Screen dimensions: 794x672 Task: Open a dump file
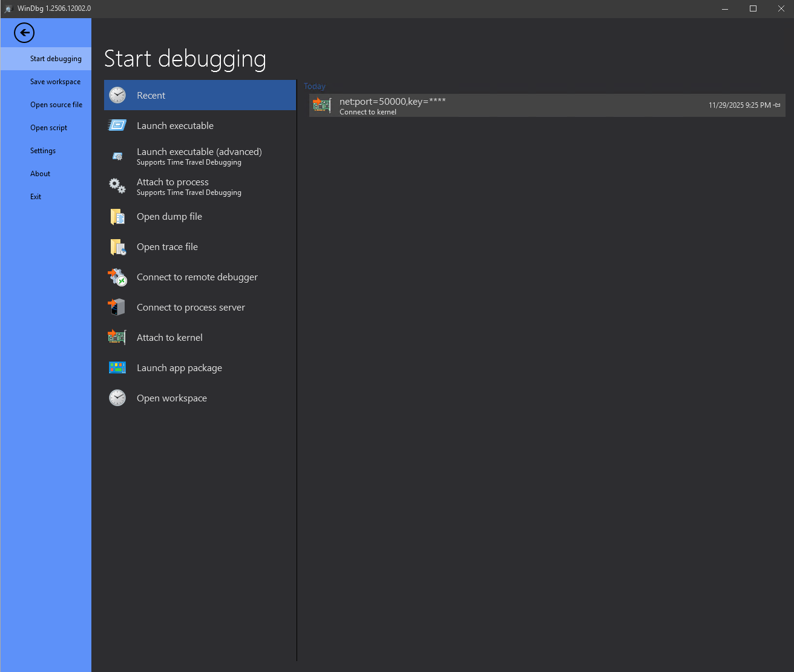point(169,216)
